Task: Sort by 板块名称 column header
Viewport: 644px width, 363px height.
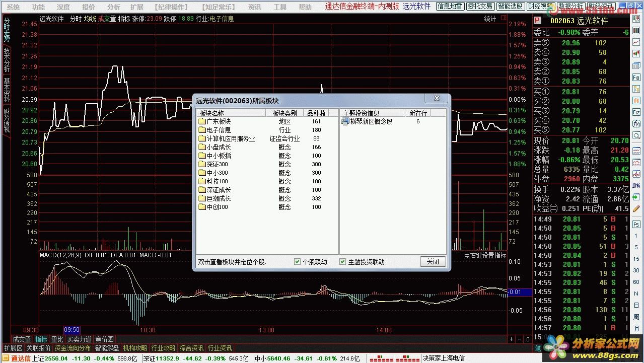Action: click(231, 113)
